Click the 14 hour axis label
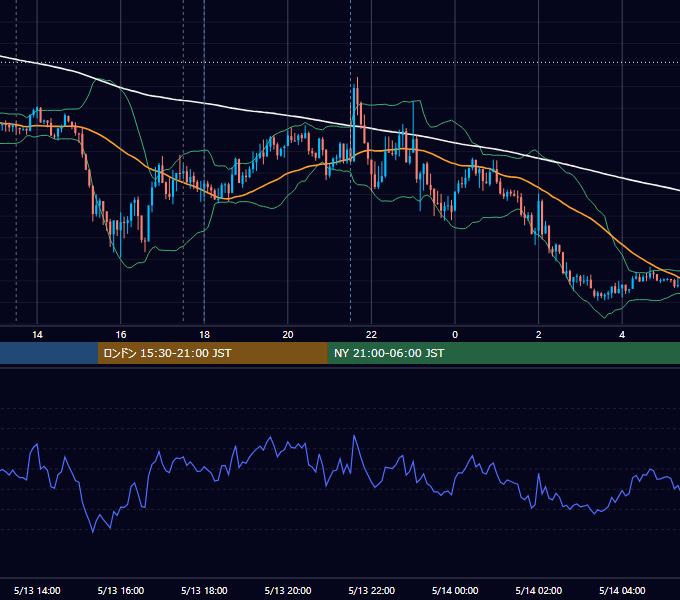Screen dimensions: 680x600 [37, 335]
